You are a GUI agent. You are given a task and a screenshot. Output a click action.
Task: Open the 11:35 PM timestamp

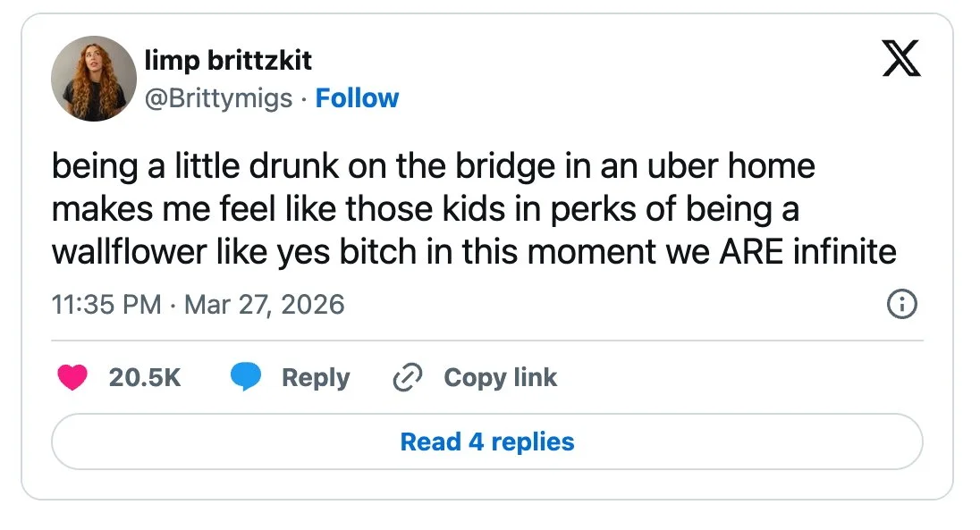[x=106, y=305]
